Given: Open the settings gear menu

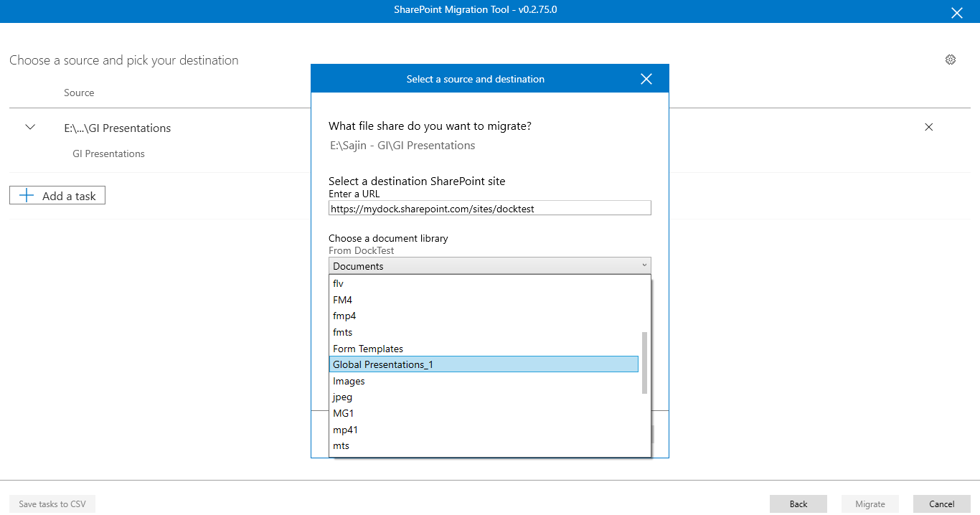Looking at the screenshot, I should [951, 60].
